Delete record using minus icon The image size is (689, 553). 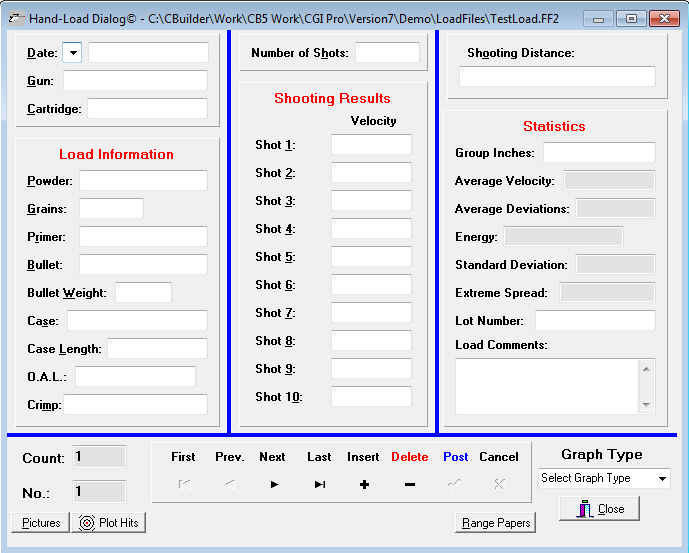410,484
